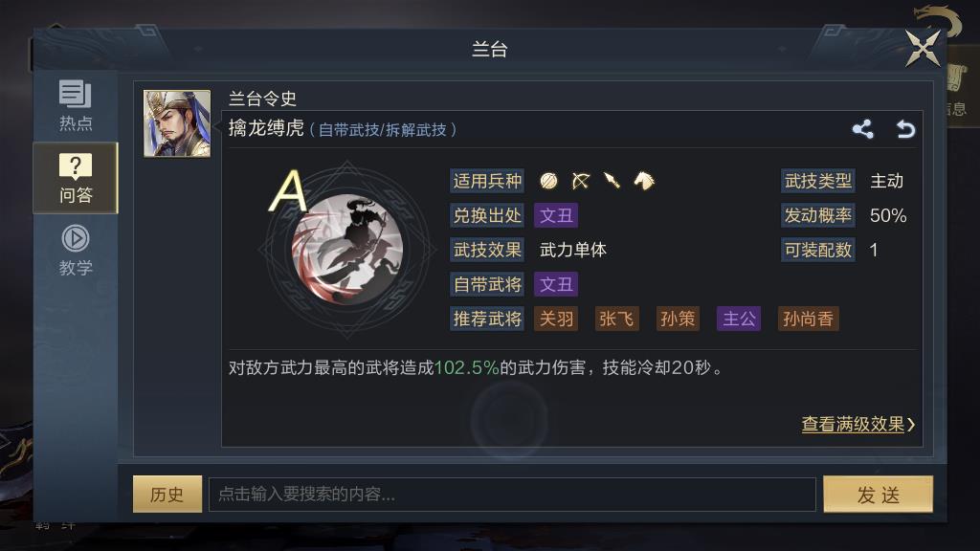
Task: Select recommended general 孙尚香
Action: 808,320
